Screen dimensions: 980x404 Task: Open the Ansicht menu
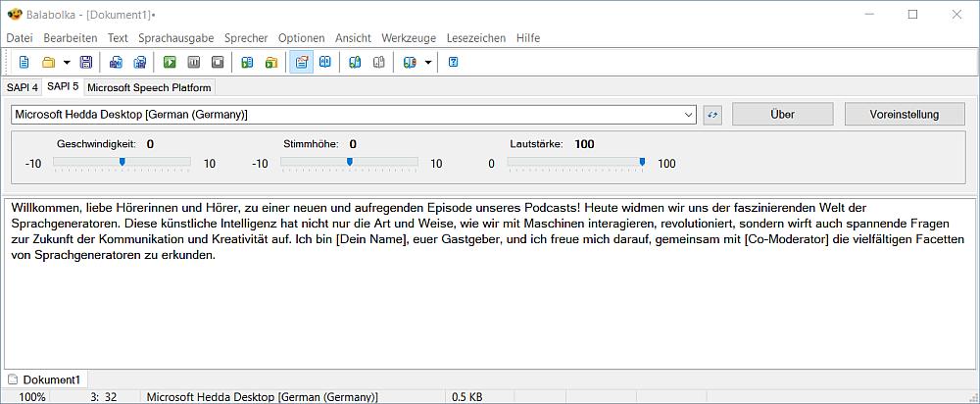[353, 38]
